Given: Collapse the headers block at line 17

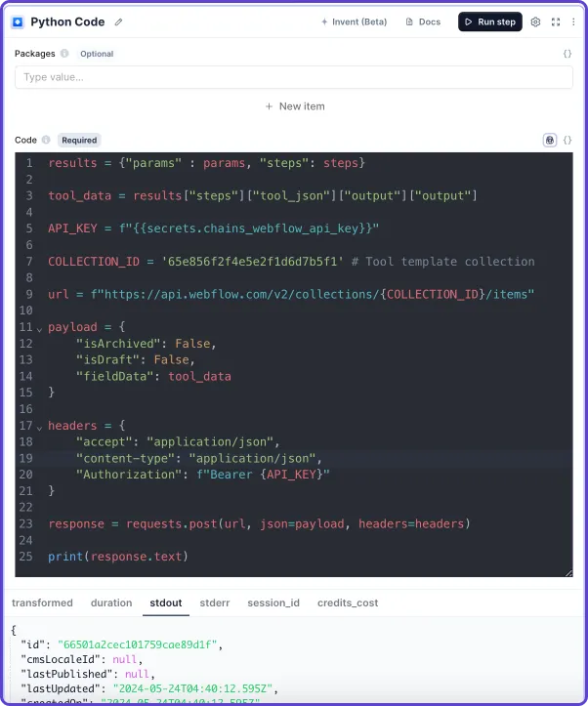Looking at the screenshot, I should pyautogui.click(x=39, y=426).
